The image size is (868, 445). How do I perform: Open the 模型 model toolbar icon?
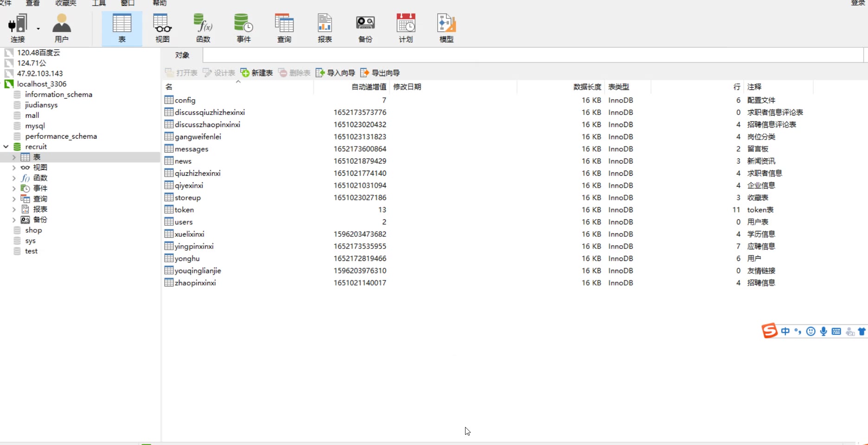point(447,28)
